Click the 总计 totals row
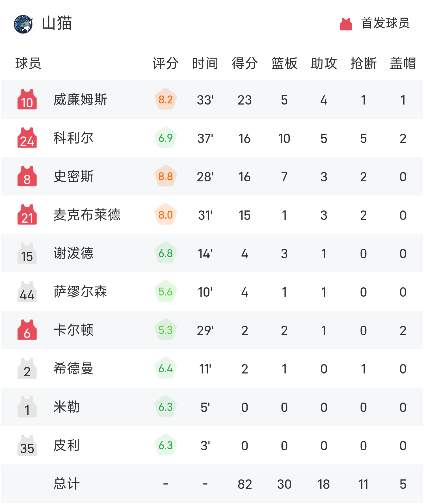 [67, 484]
